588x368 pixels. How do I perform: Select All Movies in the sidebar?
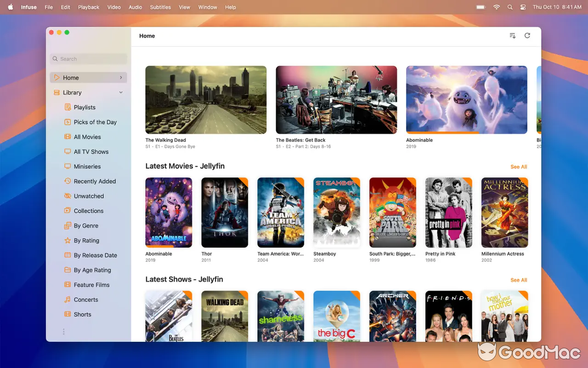[x=87, y=137]
